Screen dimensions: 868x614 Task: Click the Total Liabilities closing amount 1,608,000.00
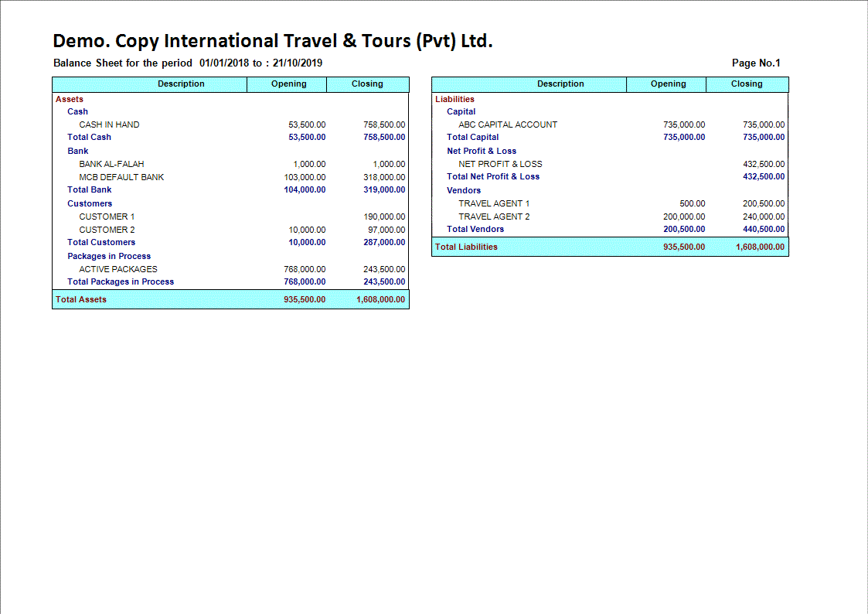point(760,247)
